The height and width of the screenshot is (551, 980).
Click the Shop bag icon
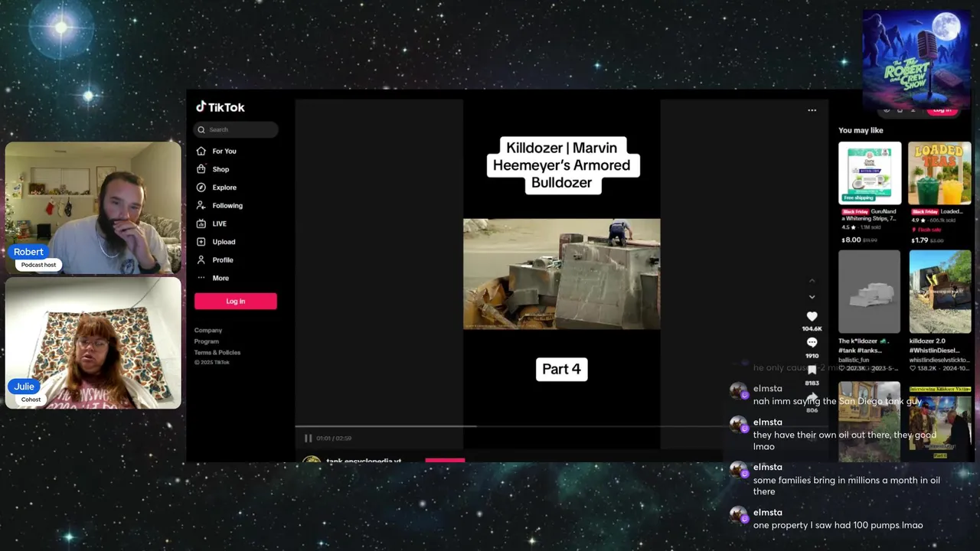click(201, 169)
